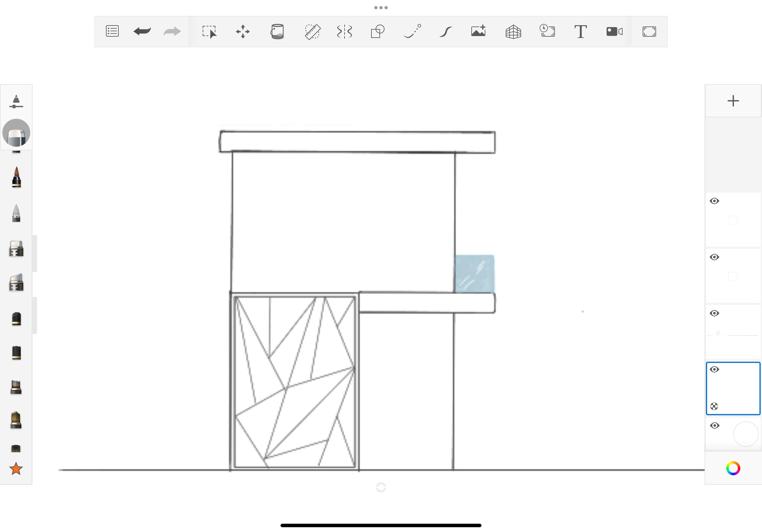Open the Draw Styles shapes tool

point(378,32)
